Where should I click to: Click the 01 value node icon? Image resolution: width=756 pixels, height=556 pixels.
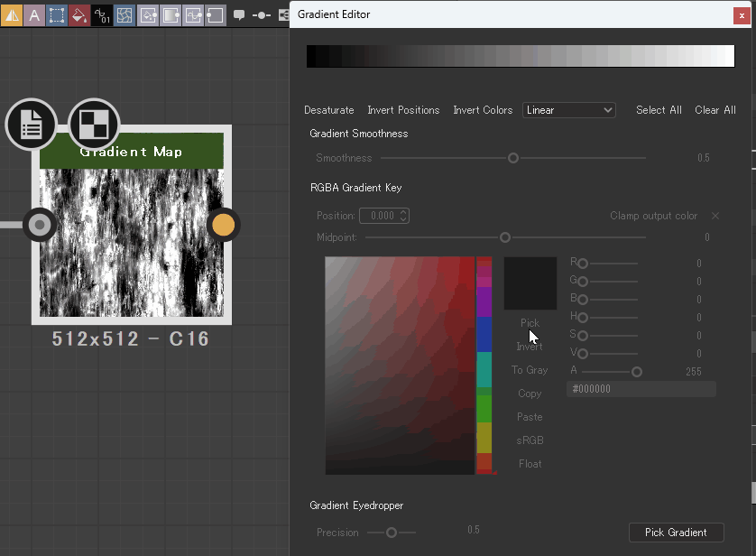tap(101, 15)
